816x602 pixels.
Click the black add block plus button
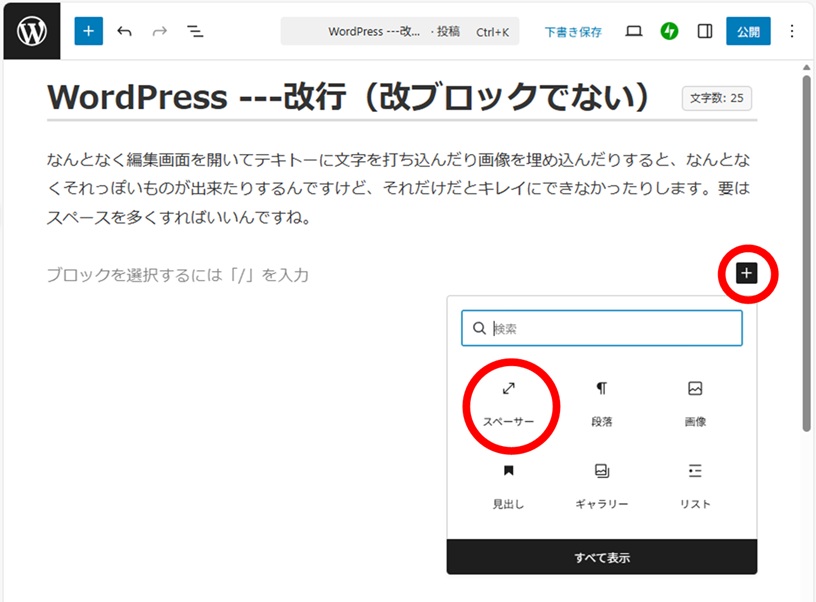coord(747,273)
